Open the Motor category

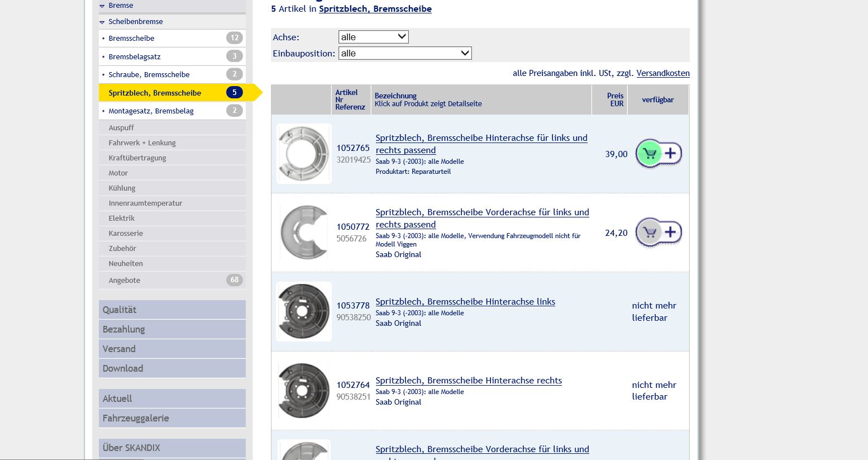172,173
